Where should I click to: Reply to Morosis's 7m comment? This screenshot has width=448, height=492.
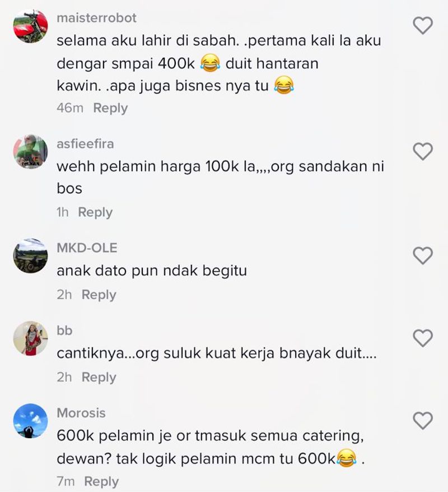101,482
